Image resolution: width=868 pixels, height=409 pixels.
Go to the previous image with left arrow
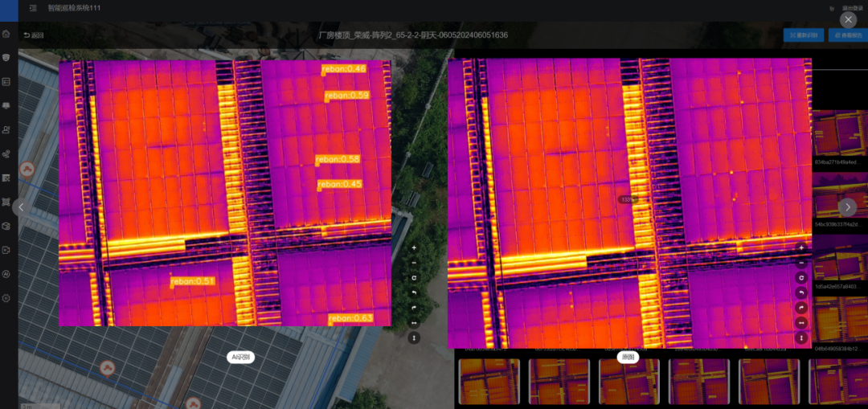[22, 207]
